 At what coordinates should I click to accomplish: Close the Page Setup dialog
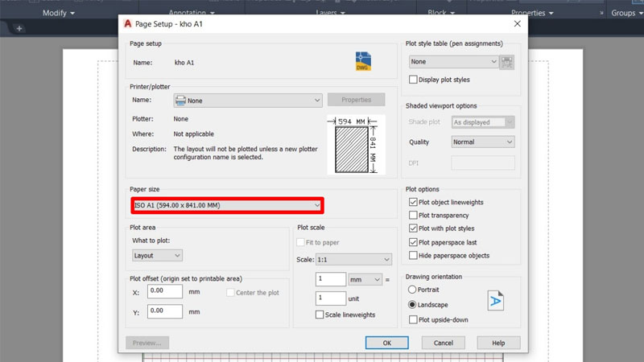517,24
